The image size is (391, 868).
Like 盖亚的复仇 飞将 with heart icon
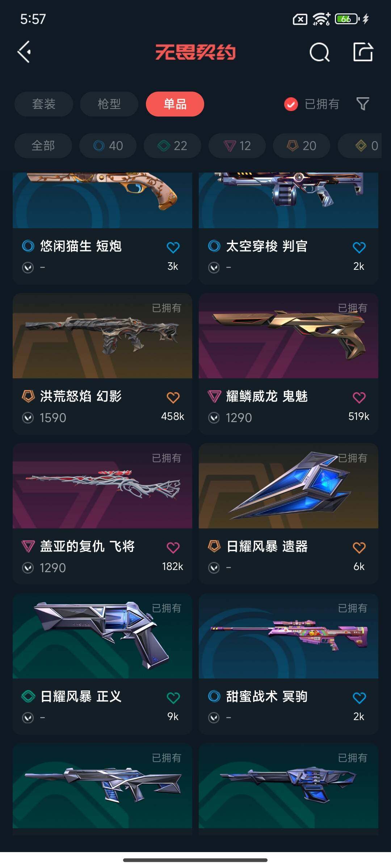point(173,548)
